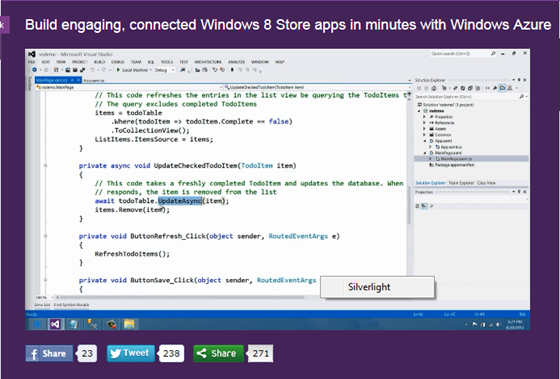Click the Visual Studio logo in title bar
This screenshot has width=560, height=379.
pyautogui.click(x=32, y=54)
